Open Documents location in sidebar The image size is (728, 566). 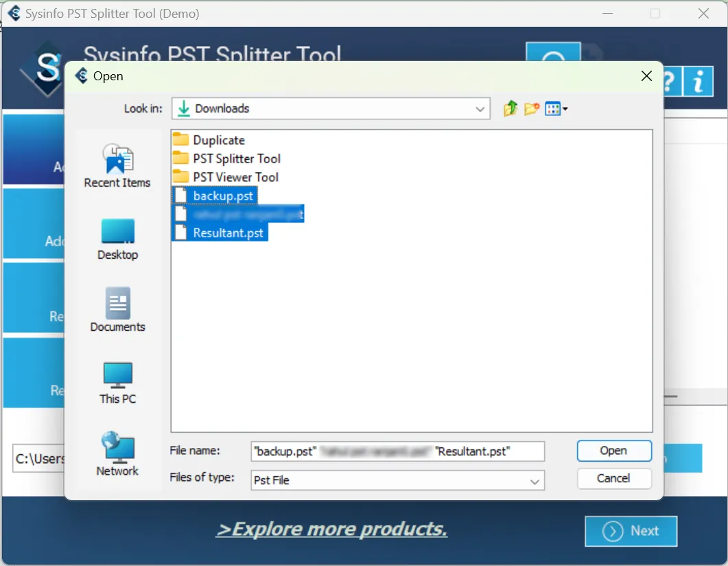(117, 309)
